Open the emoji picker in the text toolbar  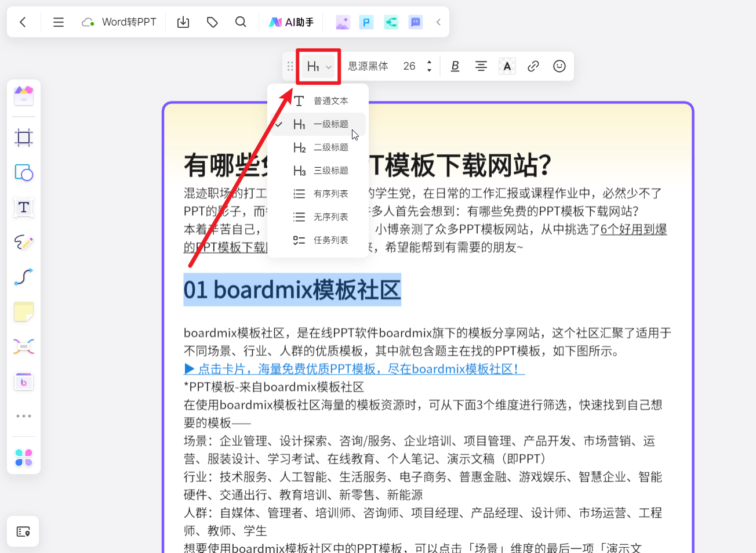[559, 66]
